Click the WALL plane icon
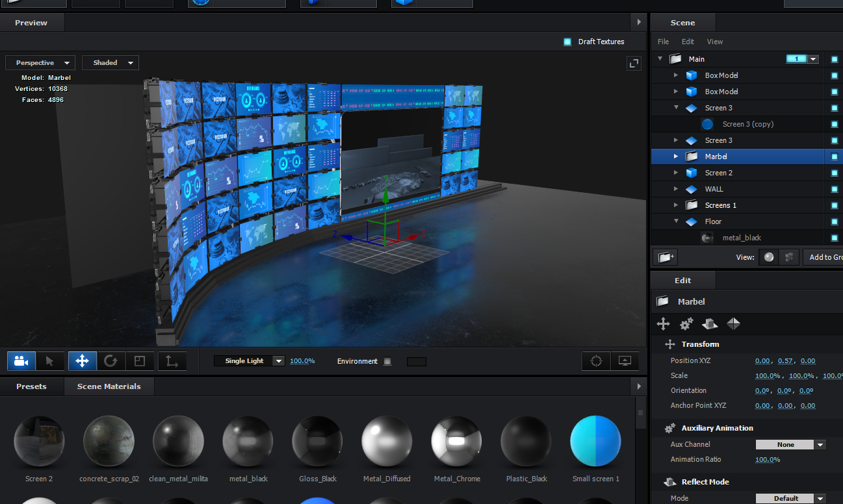The width and height of the screenshot is (843, 504). 692,189
